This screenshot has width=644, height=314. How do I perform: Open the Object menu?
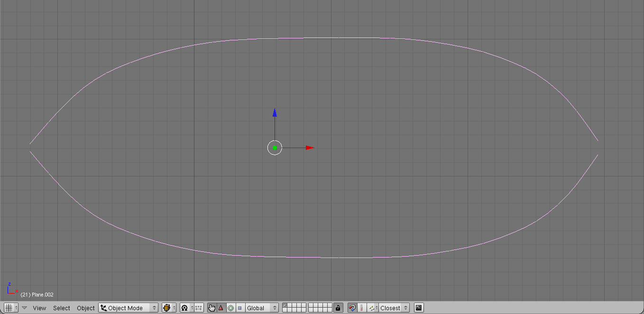86,308
